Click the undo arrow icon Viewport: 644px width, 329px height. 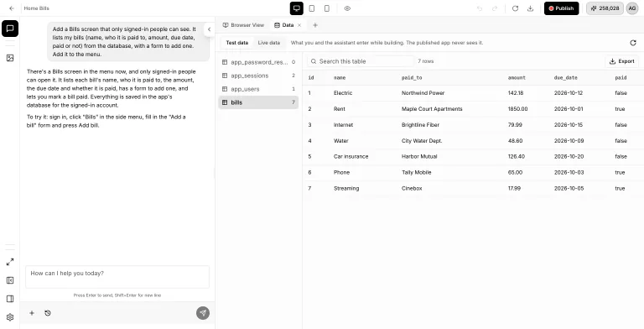(x=480, y=8)
